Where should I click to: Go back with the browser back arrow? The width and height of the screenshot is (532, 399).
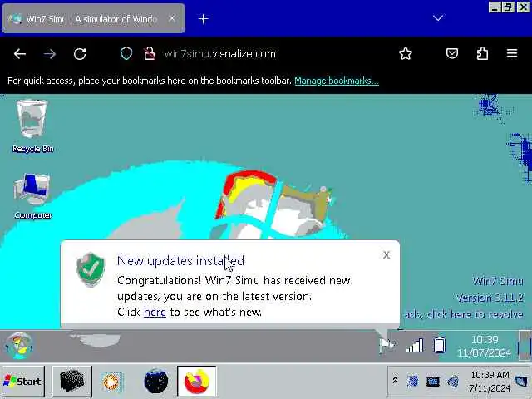point(20,53)
